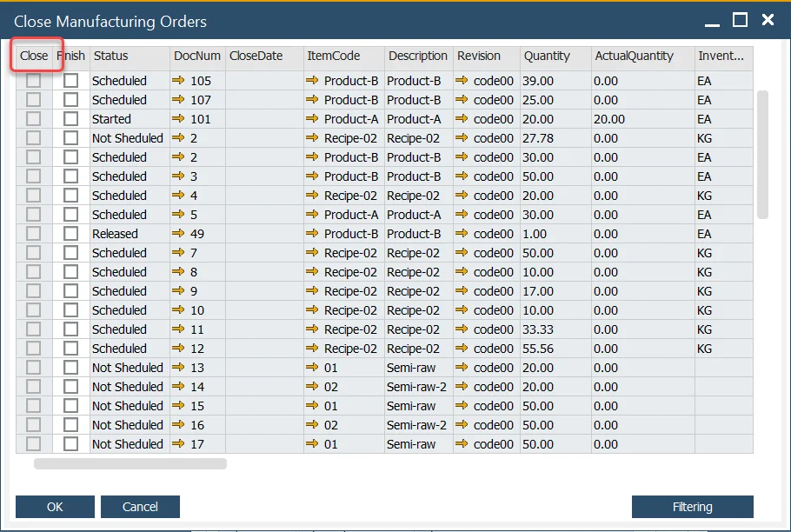Confirm with the OK button
Viewport: 791px width, 532px height.
tap(55, 506)
